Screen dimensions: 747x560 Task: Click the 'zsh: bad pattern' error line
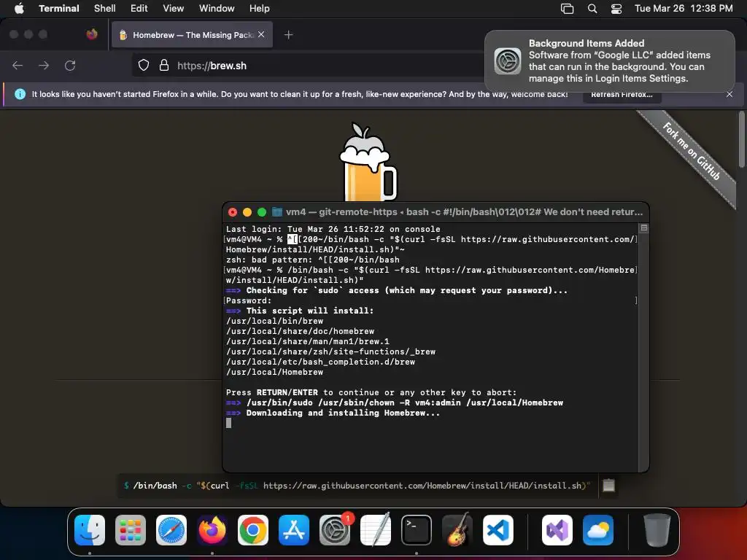312,260
